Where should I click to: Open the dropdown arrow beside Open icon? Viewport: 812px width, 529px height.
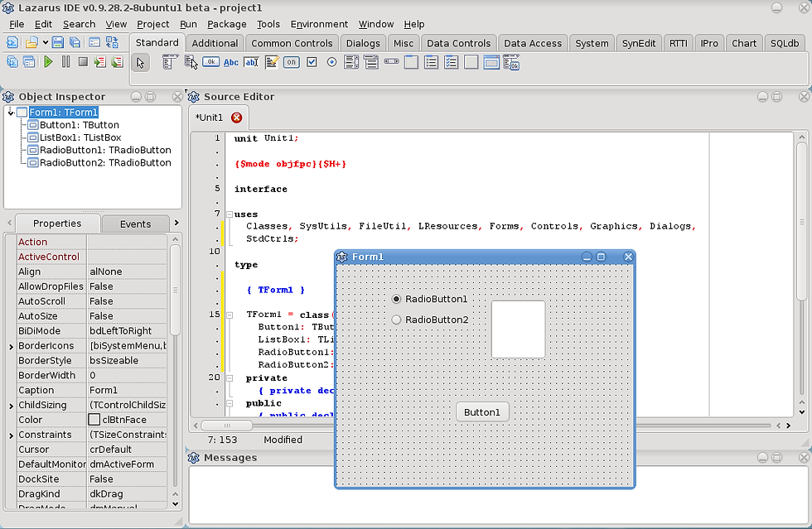(x=46, y=42)
